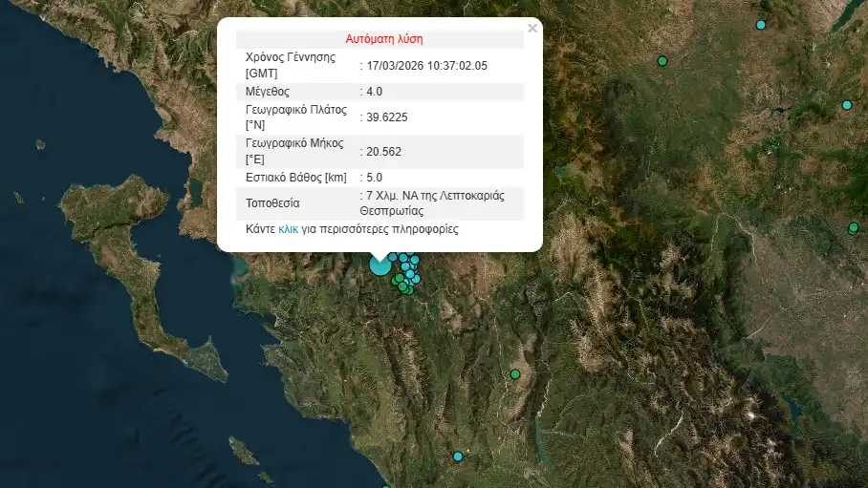Click the cyan marker on the right edge
Screen dimensions: 868x488
coord(846,105)
